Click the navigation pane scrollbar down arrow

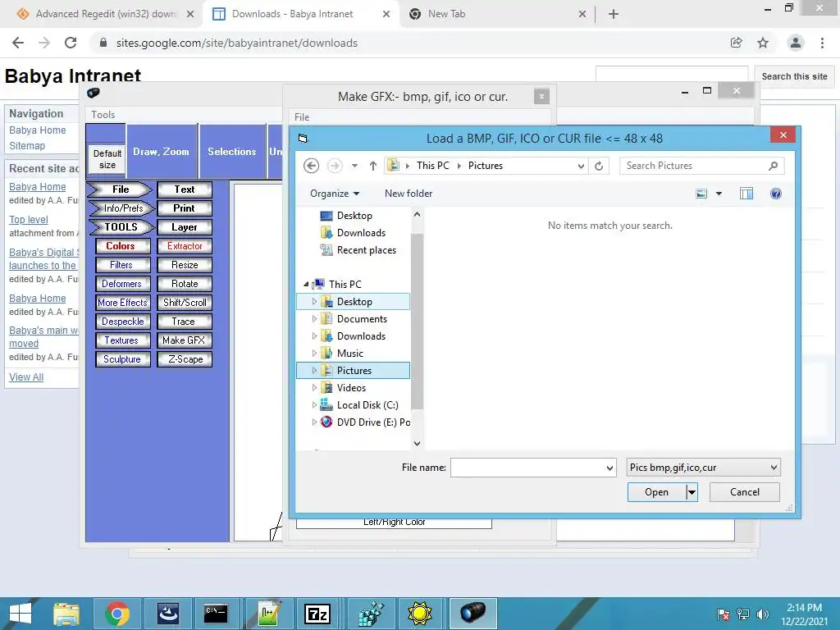(x=417, y=444)
